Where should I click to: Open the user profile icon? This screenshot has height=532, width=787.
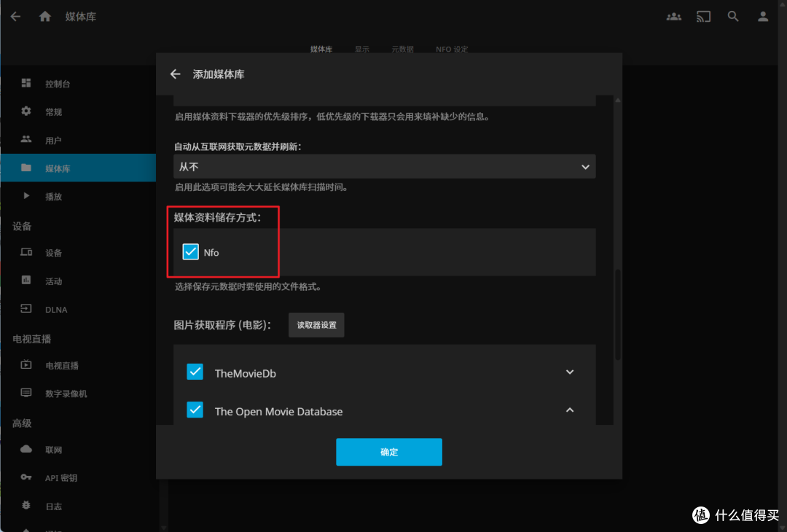763,17
